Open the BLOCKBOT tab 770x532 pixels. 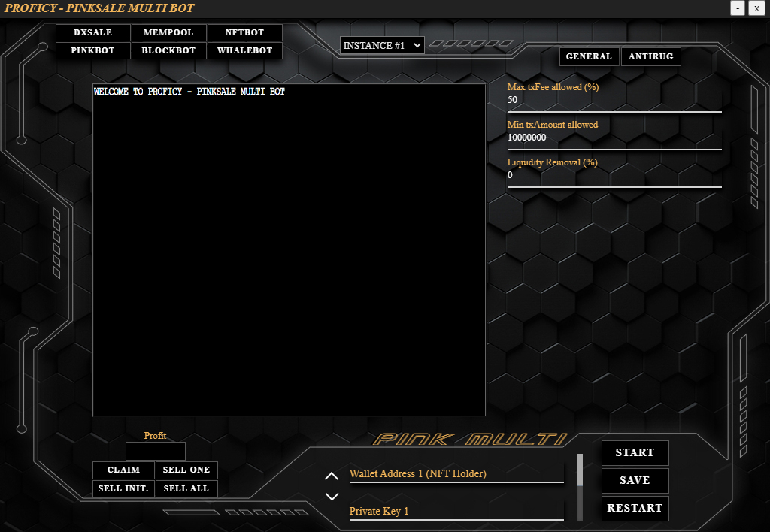[168, 50]
